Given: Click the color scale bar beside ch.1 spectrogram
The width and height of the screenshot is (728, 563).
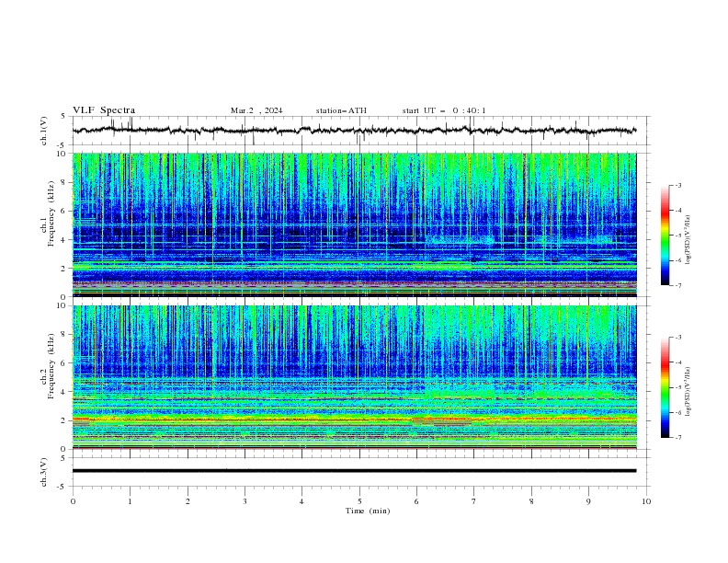Looking at the screenshot, I should (x=665, y=236).
